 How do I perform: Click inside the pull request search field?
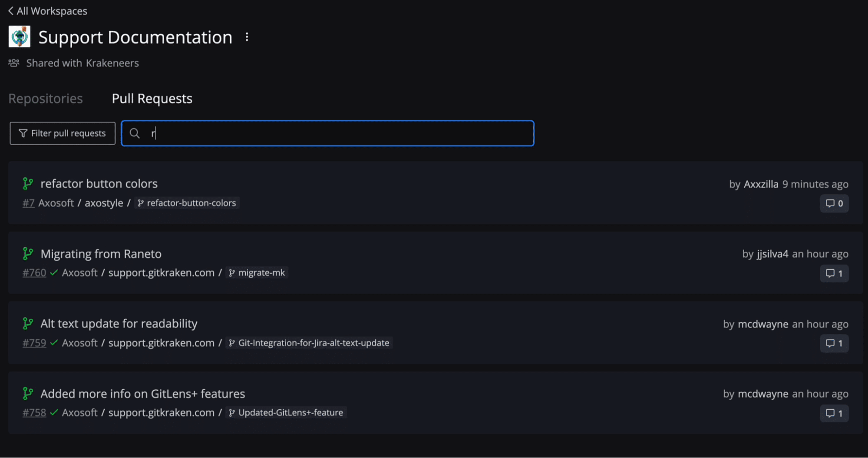click(x=327, y=133)
